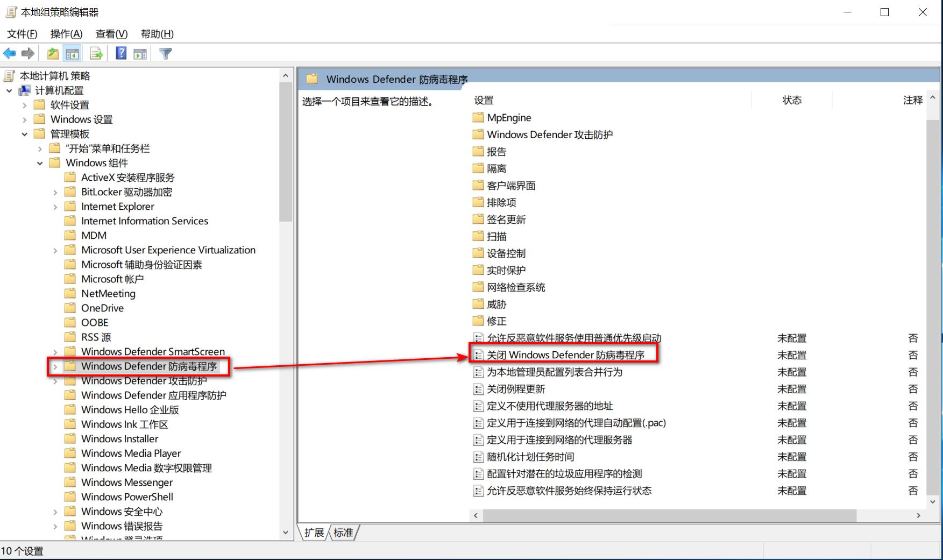Expand the Windows 设置 tree node
Screen dimensions: 943x560
(24, 119)
